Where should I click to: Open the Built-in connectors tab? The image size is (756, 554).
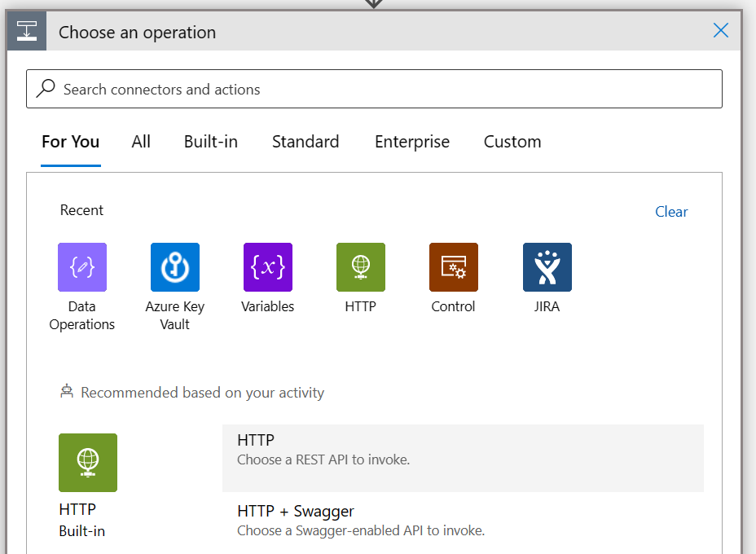(x=210, y=141)
